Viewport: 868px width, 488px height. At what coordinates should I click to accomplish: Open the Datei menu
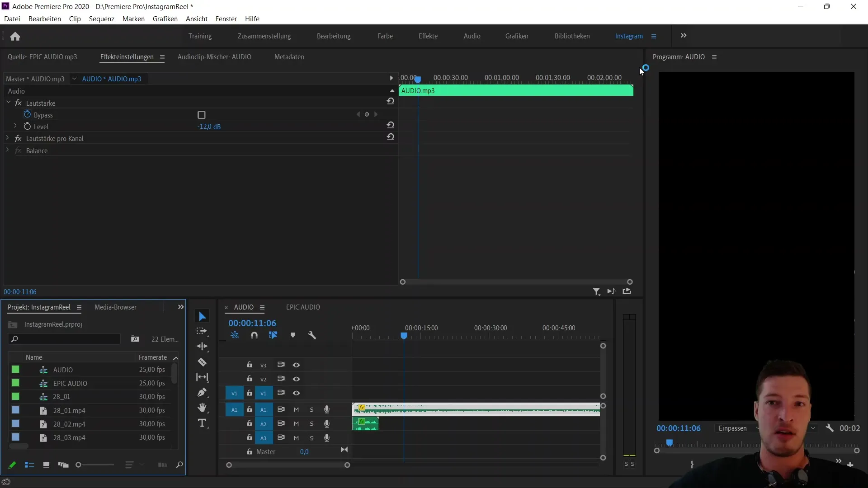[x=12, y=19]
